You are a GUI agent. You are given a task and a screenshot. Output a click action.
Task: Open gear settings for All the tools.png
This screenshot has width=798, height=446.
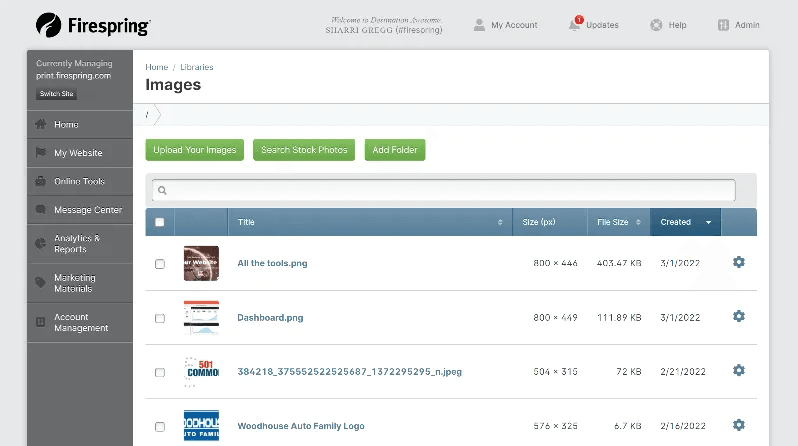tap(738, 262)
